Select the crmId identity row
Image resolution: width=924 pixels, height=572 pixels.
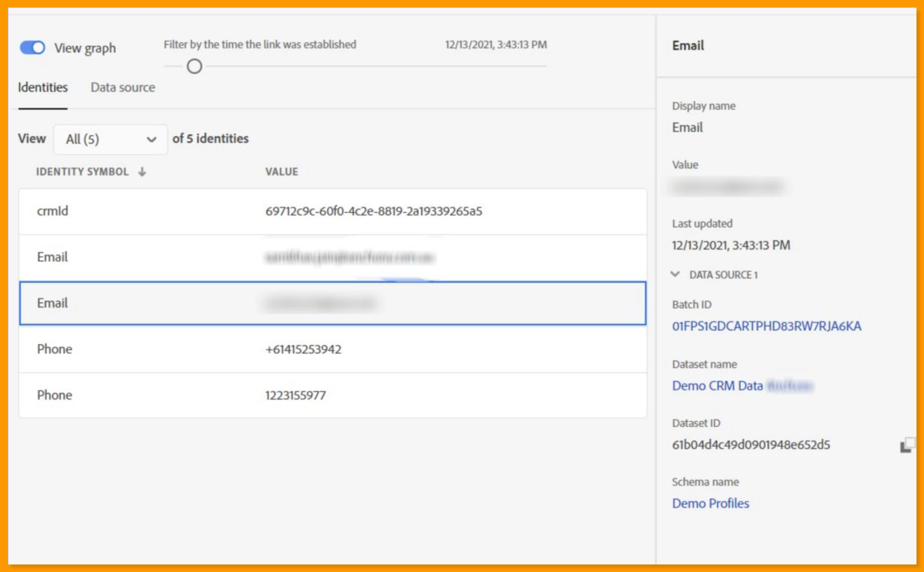(332, 211)
